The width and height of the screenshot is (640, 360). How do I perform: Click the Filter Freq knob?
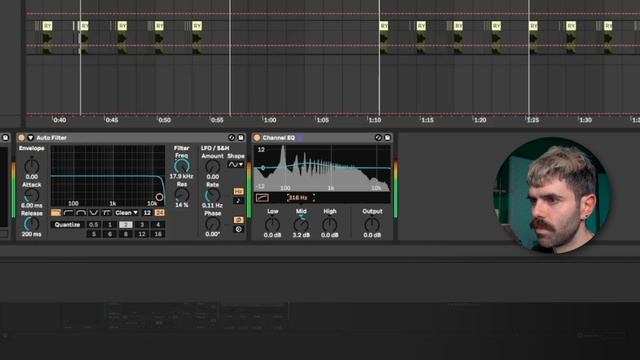coord(182,166)
